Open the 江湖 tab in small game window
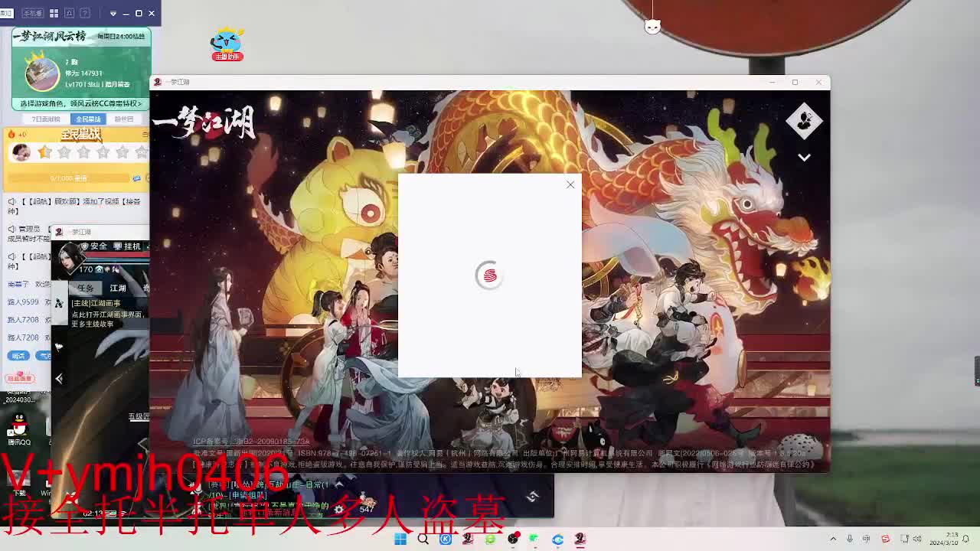Screen dimensions: 980x551 [x=117, y=289]
